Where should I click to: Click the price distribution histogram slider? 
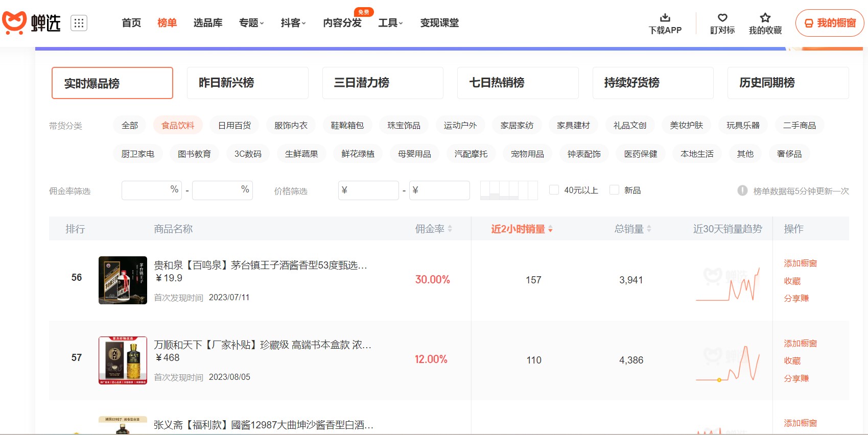click(x=509, y=190)
